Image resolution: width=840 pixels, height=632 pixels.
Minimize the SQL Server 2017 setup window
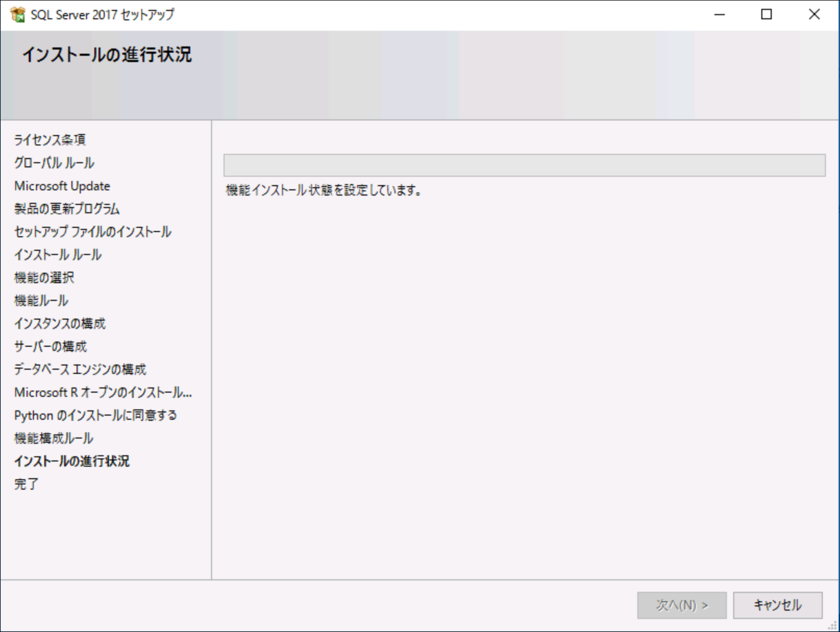pyautogui.click(x=720, y=15)
